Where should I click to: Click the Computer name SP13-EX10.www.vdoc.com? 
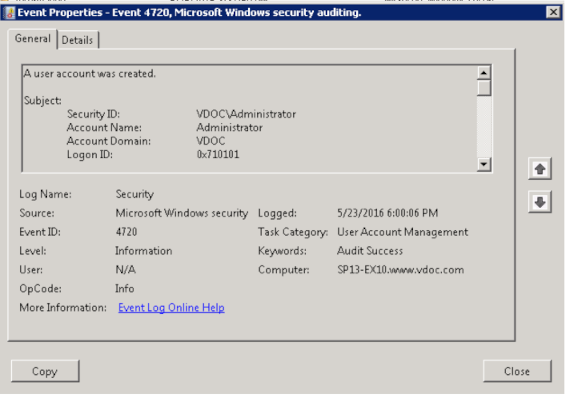400,270
